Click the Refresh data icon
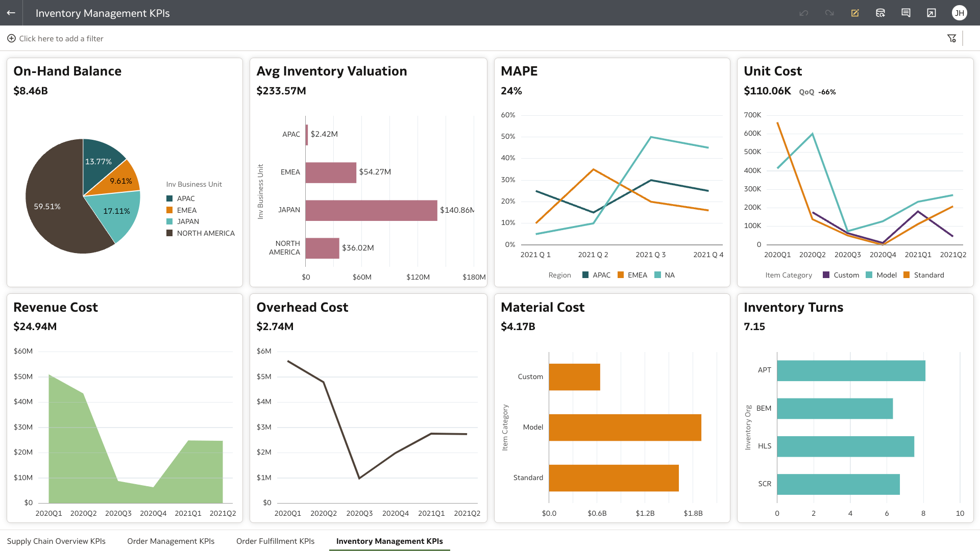This screenshot has width=980, height=551. coord(880,13)
